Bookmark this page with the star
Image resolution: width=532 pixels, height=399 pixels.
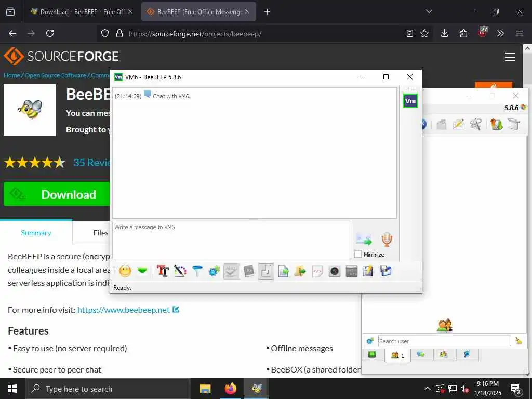click(424, 33)
